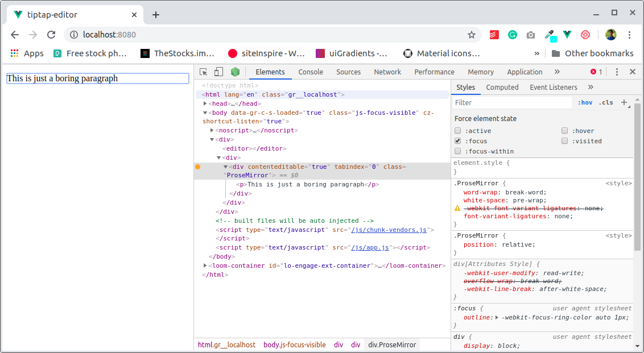
Task: Show more DevTools panel tabs
Action: tap(557, 72)
